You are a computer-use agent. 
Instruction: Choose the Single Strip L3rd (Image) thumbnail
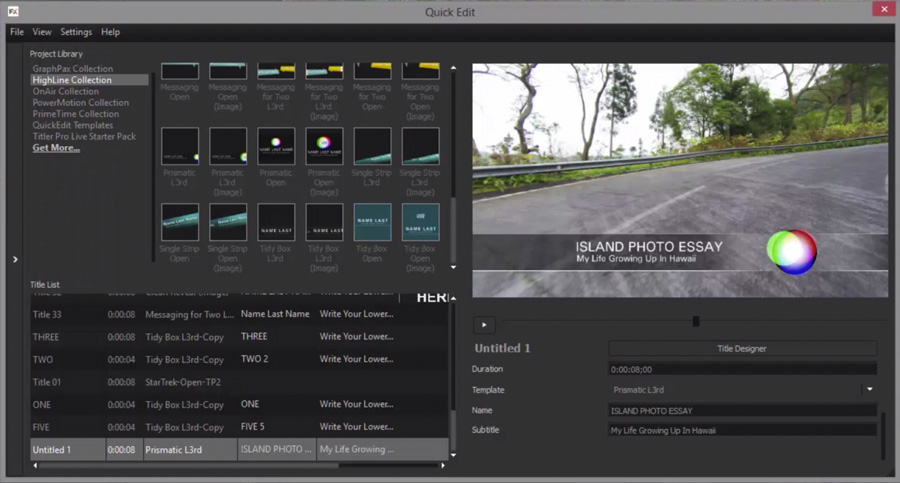(421, 146)
